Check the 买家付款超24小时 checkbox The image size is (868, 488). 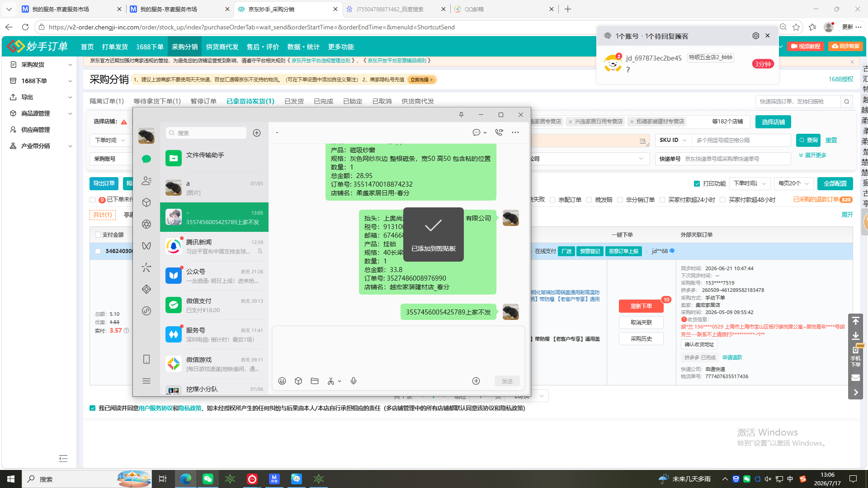[x=662, y=200]
